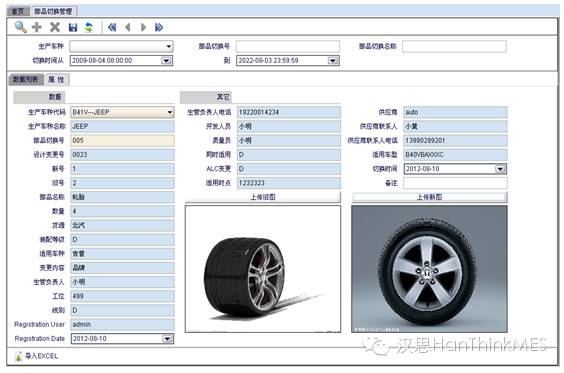Open the B41V---JEEP vehicle code dropdown
Image resolution: width=564 pixels, height=373 pixels.
coord(170,112)
